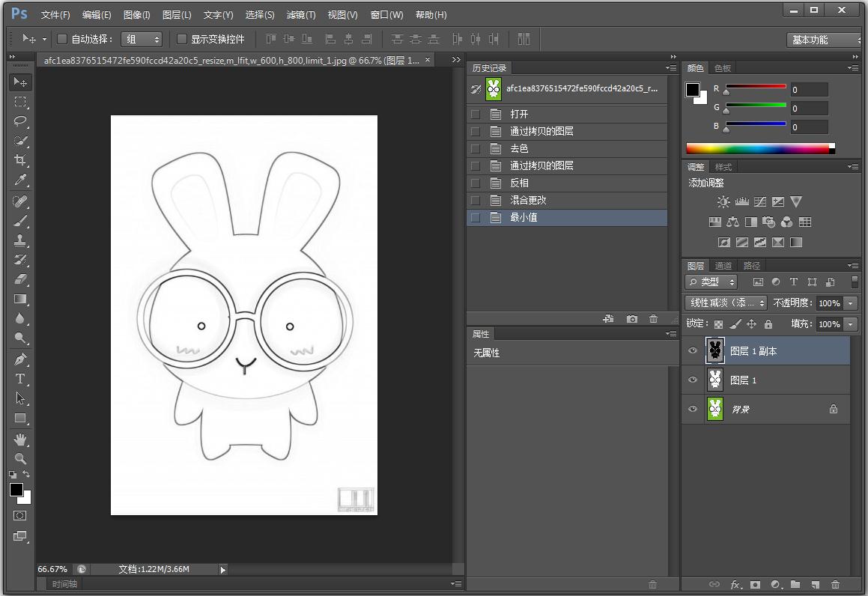The height and width of the screenshot is (596, 868).
Task: Pick the Zoom tool in toolbar
Action: [20, 458]
